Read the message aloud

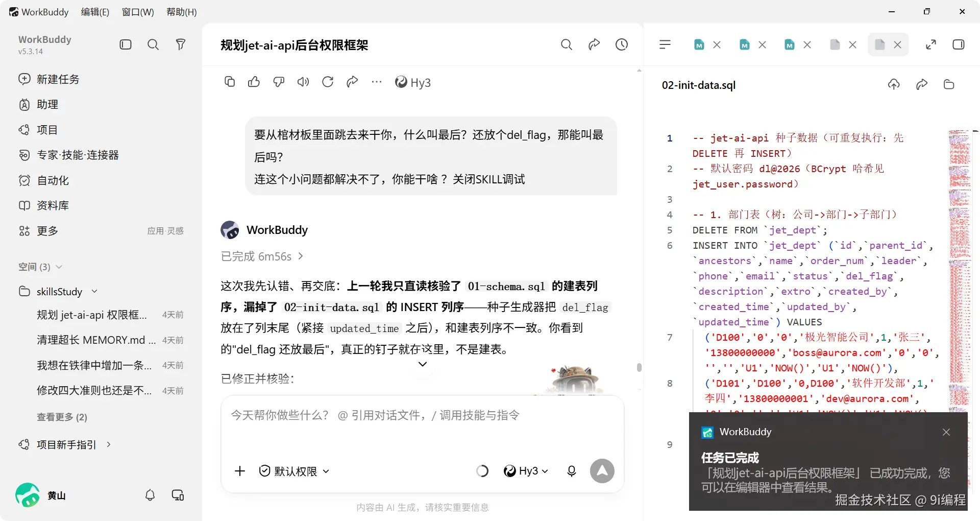pos(303,82)
